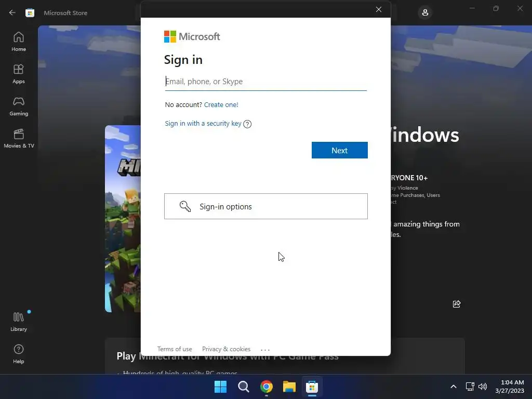The image size is (532, 399).
Task: Open Terms of use link
Action: [175, 349]
